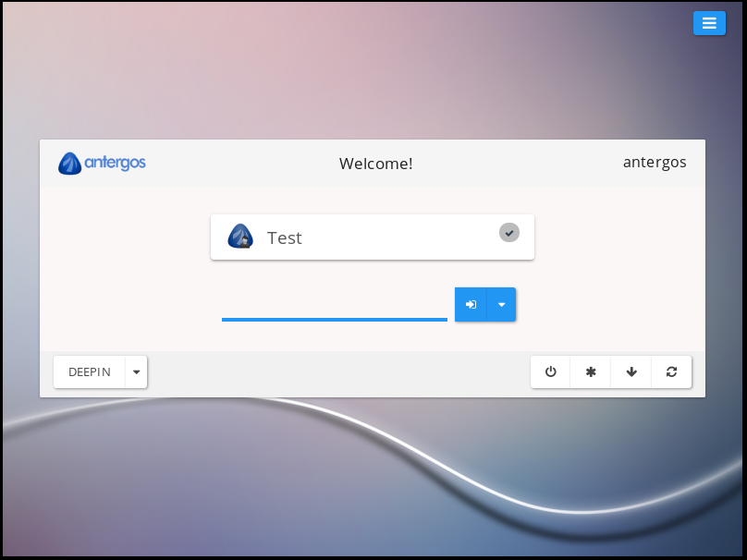Focus the password input field

click(335, 305)
